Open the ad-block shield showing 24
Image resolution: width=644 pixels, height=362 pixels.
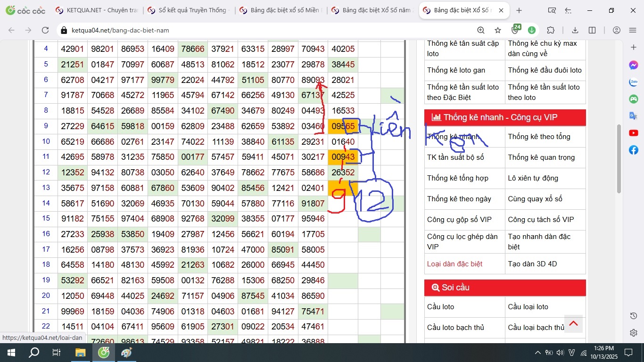pyautogui.click(x=515, y=30)
